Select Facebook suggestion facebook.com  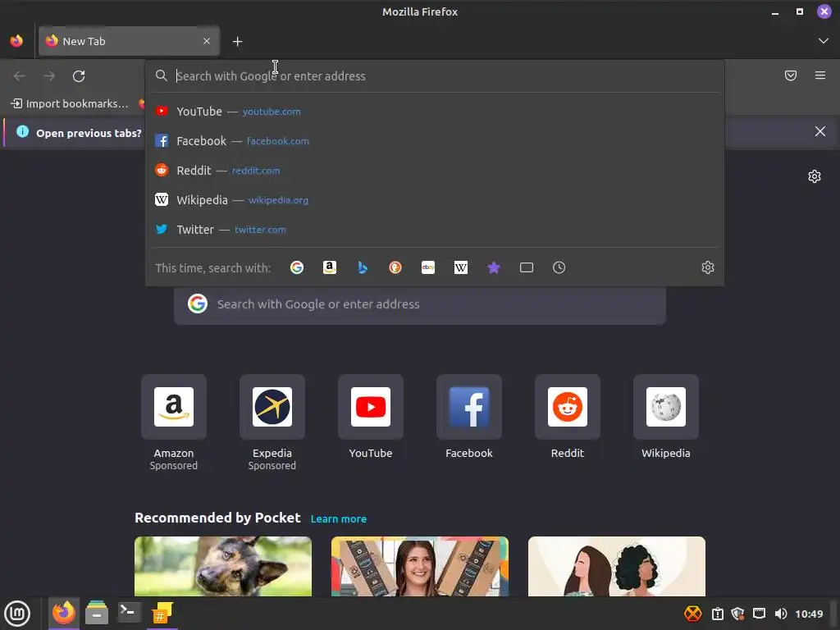(435, 141)
